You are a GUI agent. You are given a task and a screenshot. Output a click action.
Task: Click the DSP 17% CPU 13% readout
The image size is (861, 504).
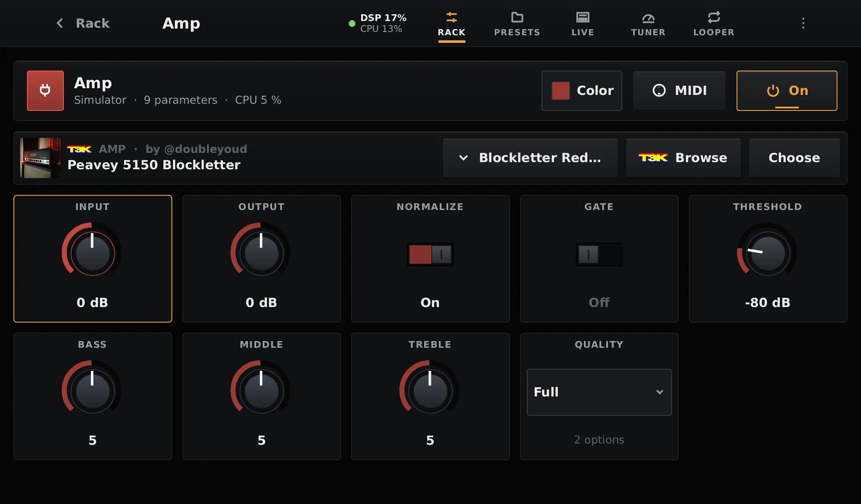point(383,23)
